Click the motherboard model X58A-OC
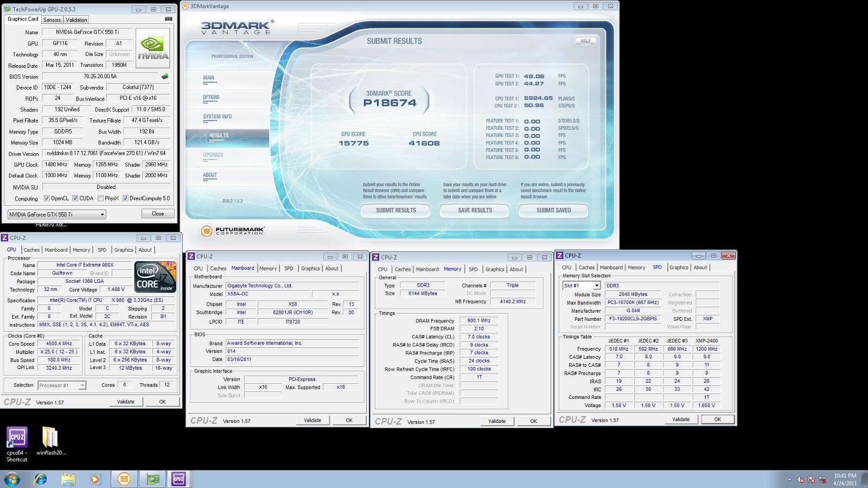 tap(268, 294)
